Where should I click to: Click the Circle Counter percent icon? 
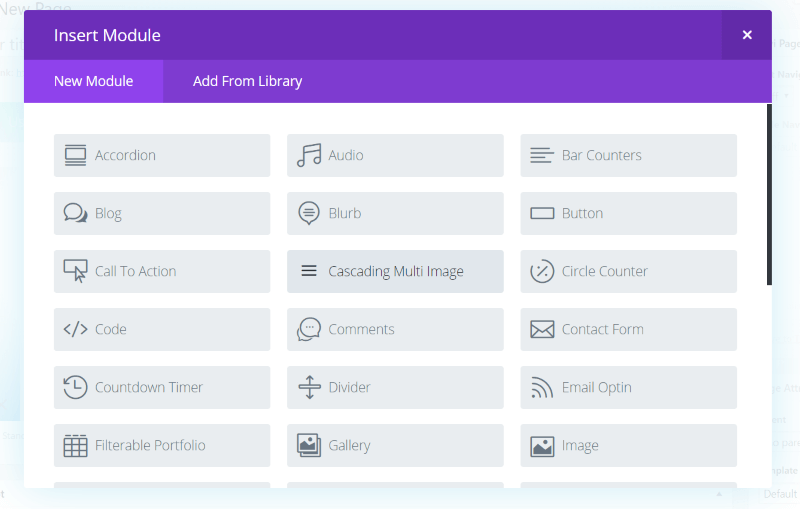pyautogui.click(x=542, y=271)
